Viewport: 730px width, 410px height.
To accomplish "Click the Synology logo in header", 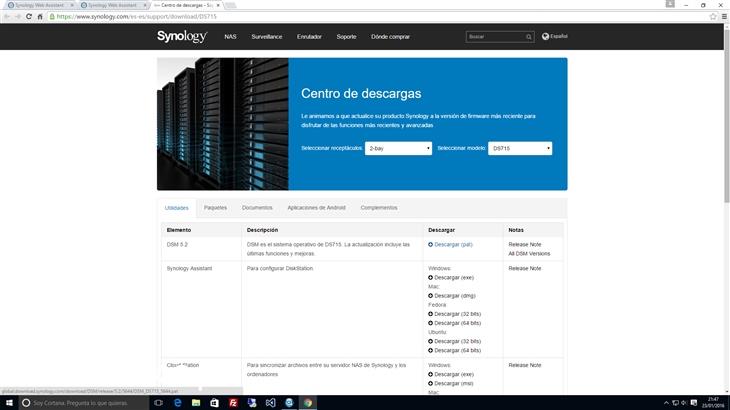I will (x=183, y=37).
